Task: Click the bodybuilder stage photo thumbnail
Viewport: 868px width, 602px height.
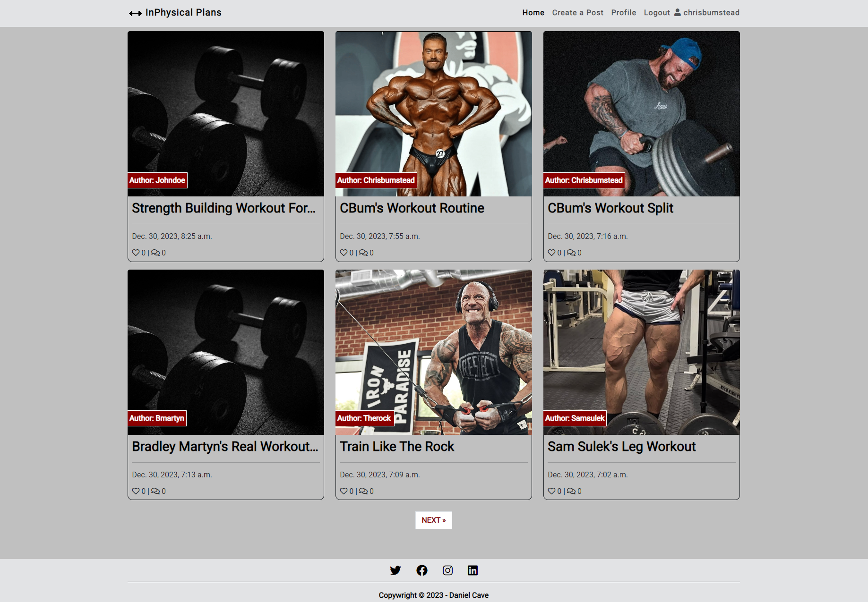Action: point(434,114)
